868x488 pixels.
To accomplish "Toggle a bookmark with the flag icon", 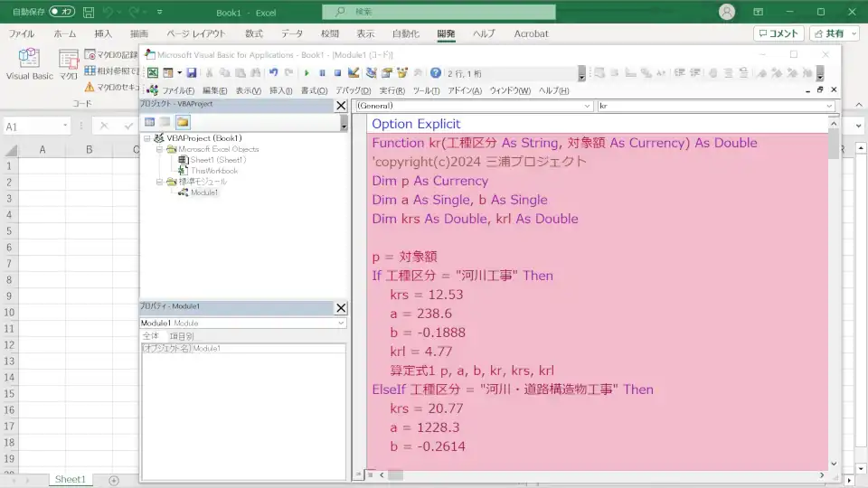I will 761,73.
